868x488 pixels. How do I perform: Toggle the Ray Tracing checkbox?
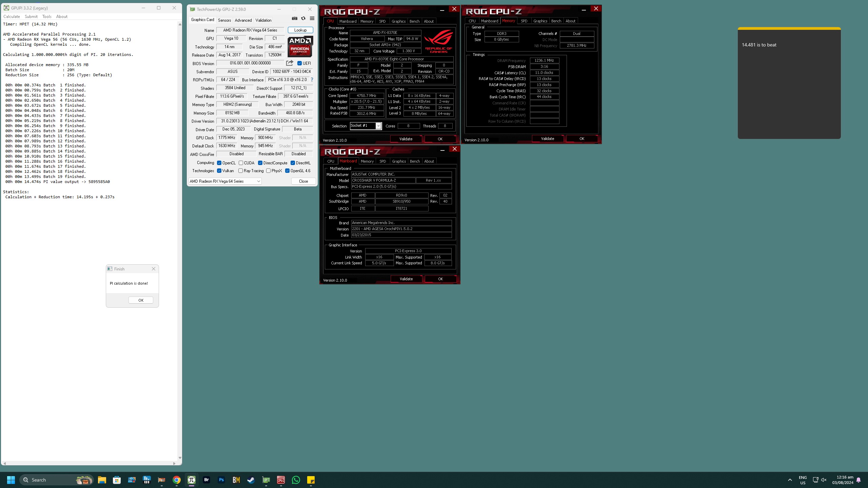240,171
